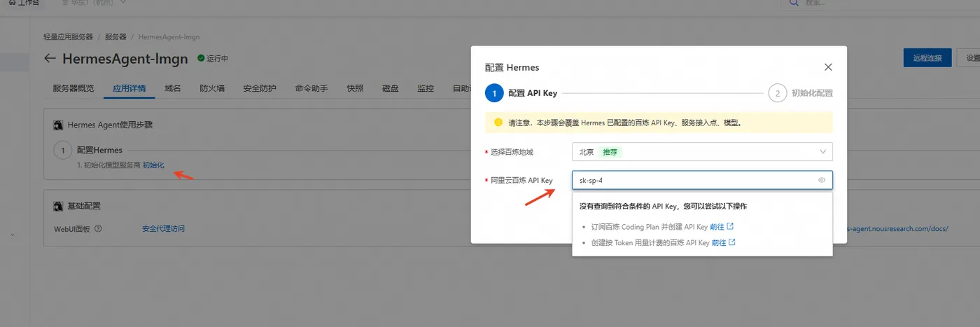The image size is (980, 327).
Task: Click the 推荐 tag in region field
Action: [x=610, y=151]
